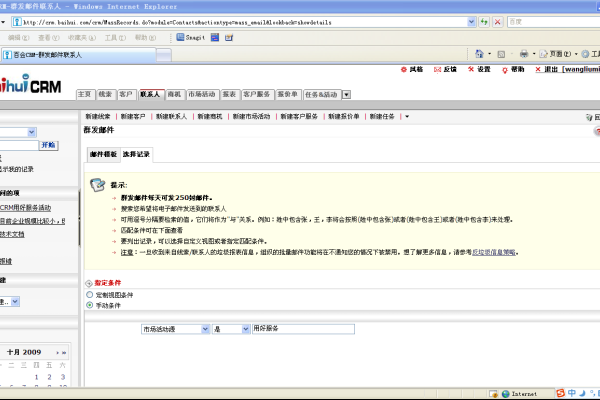
Task: Click the 新建任务 link
Action: pyautogui.click(x=382, y=116)
